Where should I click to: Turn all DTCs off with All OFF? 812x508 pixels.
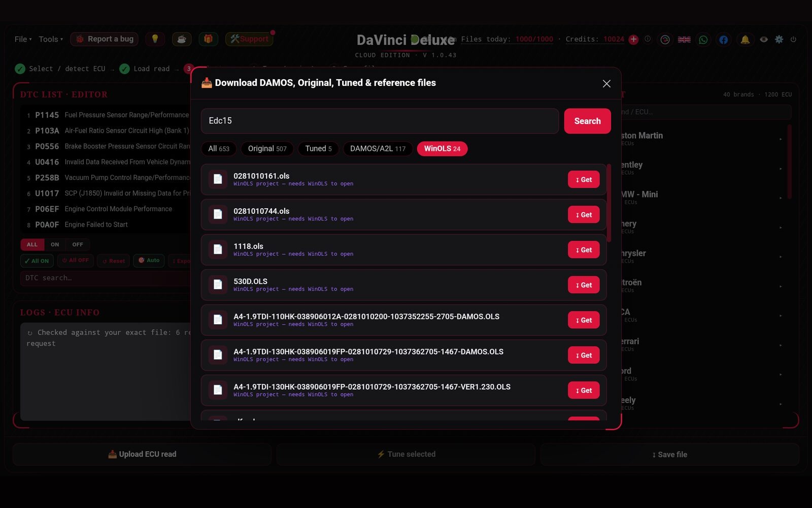75,261
